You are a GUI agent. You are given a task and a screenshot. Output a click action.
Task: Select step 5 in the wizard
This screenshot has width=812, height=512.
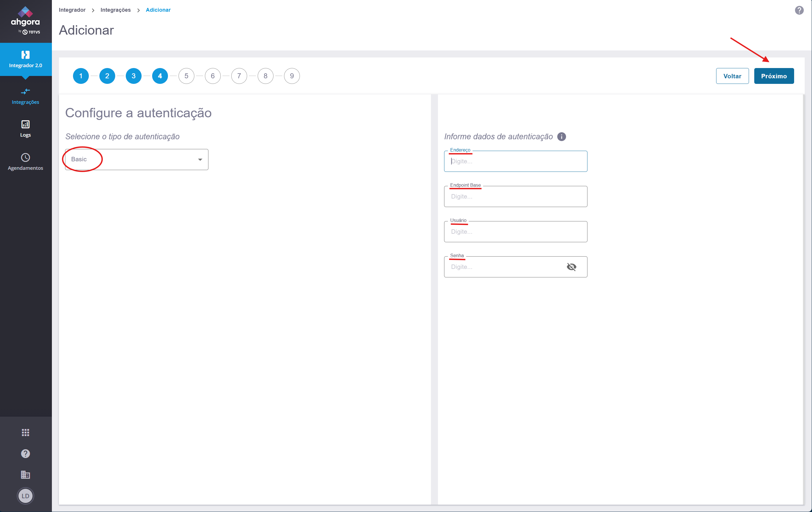(186, 76)
